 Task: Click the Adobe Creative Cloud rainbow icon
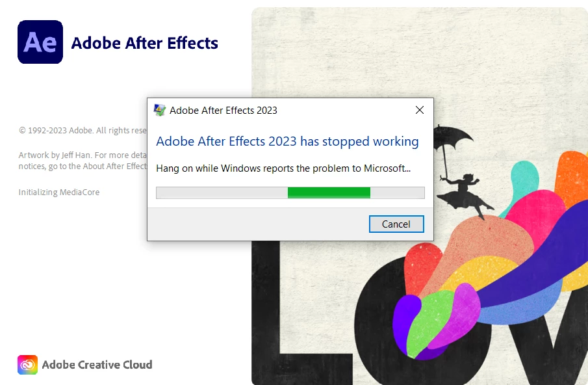click(x=27, y=365)
